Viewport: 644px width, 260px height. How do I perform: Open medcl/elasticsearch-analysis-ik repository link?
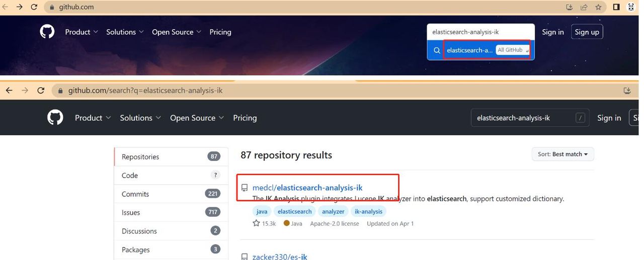(x=307, y=188)
